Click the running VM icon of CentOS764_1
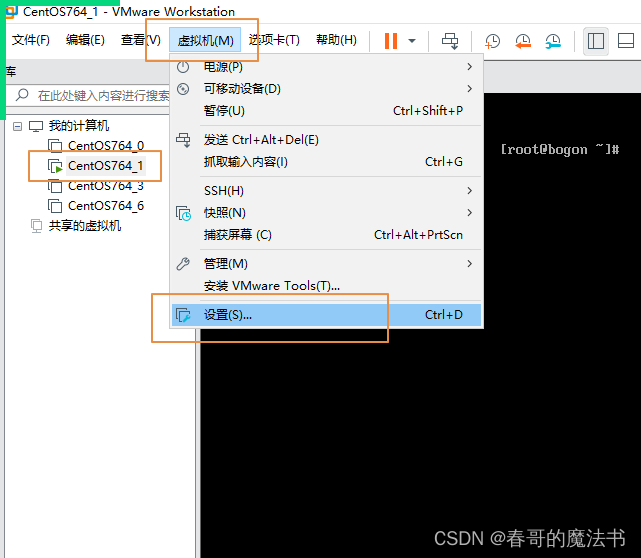 [55, 166]
